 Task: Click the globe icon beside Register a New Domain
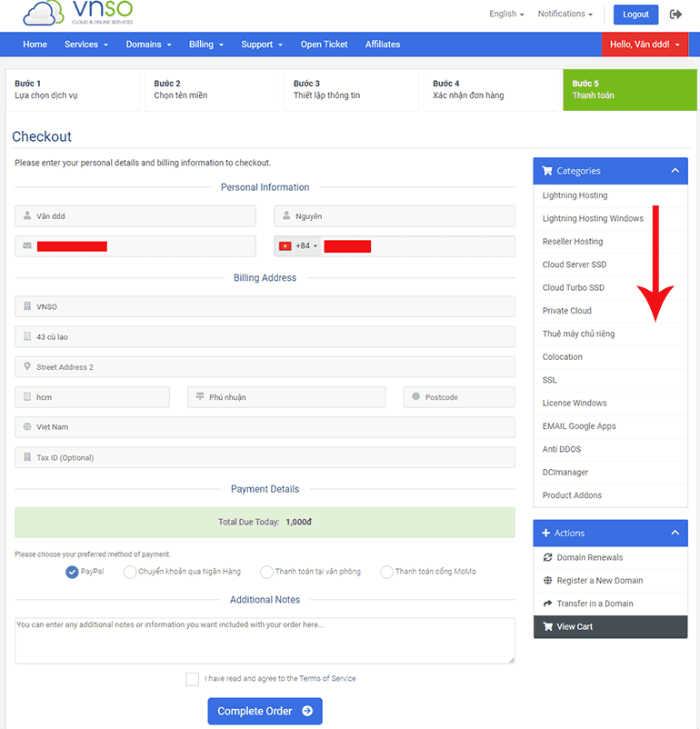pos(547,580)
